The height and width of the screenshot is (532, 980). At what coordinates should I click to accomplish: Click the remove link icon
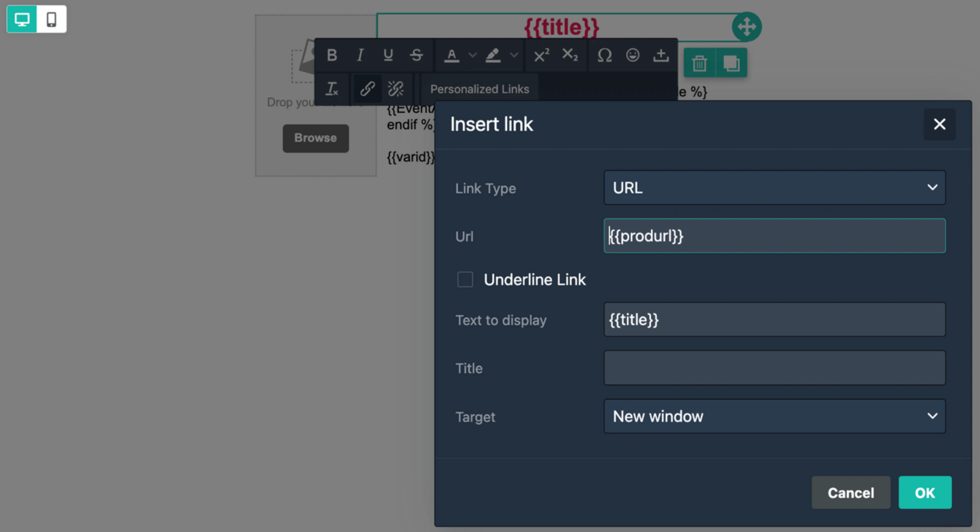pyautogui.click(x=396, y=89)
